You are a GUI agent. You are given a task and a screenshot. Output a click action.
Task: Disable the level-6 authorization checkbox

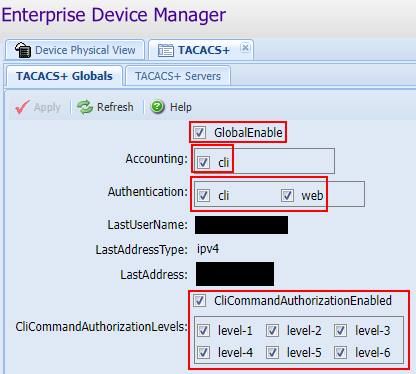(x=340, y=352)
